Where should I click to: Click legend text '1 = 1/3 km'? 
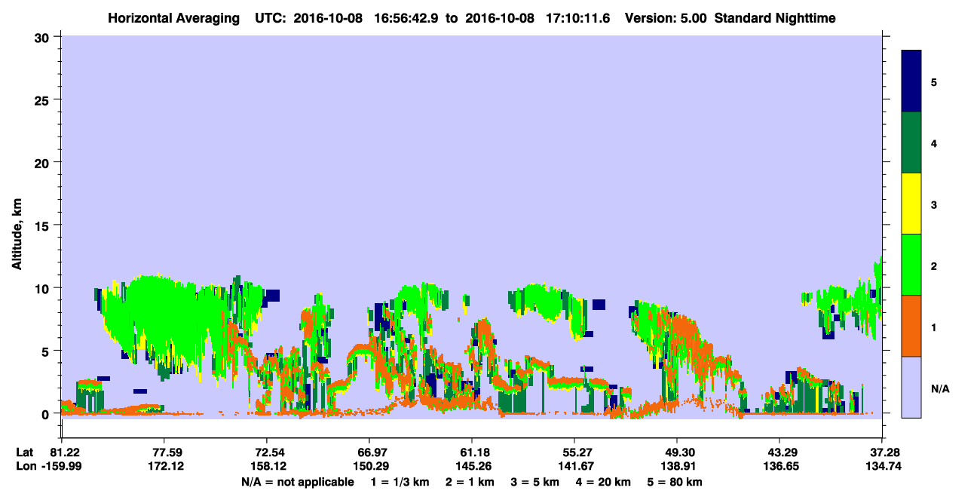399,481
